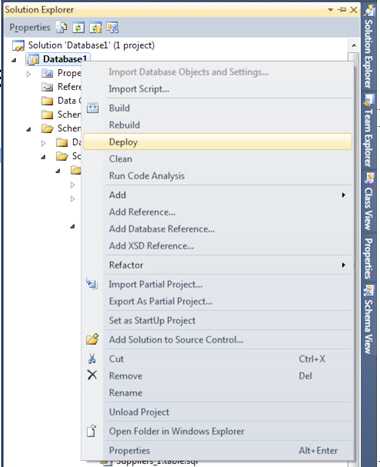Click the scroll up arrow of the tree scrollbar
The image size is (380, 467).
pos(354,45)
